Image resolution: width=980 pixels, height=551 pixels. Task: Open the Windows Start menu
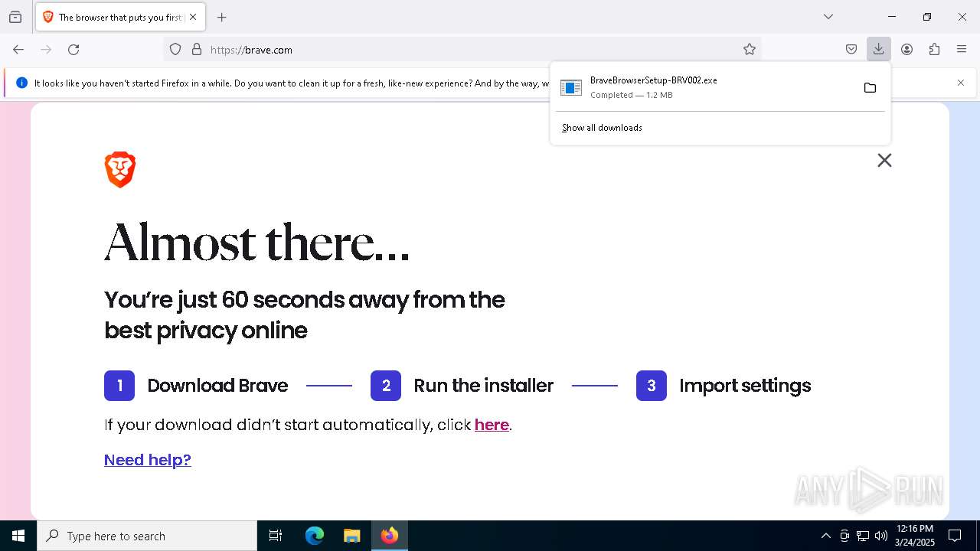coord(18,536)
